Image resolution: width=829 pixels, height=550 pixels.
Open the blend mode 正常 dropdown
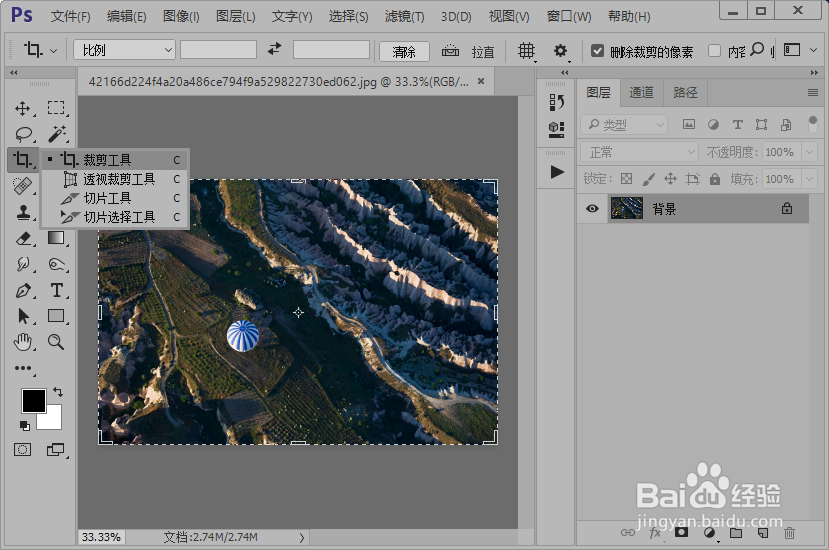coord(640,152)
